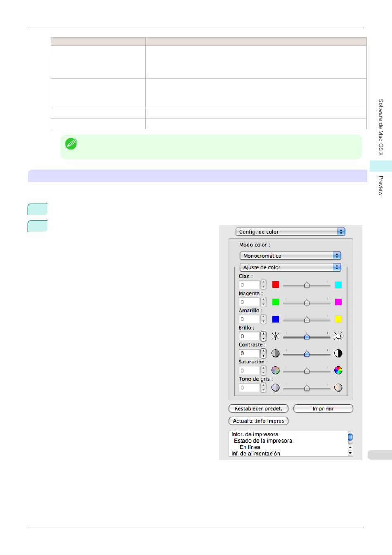
Task: Click the Software de Mac OS X side tab
Action: pyautogui.click(x=381, y=127)
